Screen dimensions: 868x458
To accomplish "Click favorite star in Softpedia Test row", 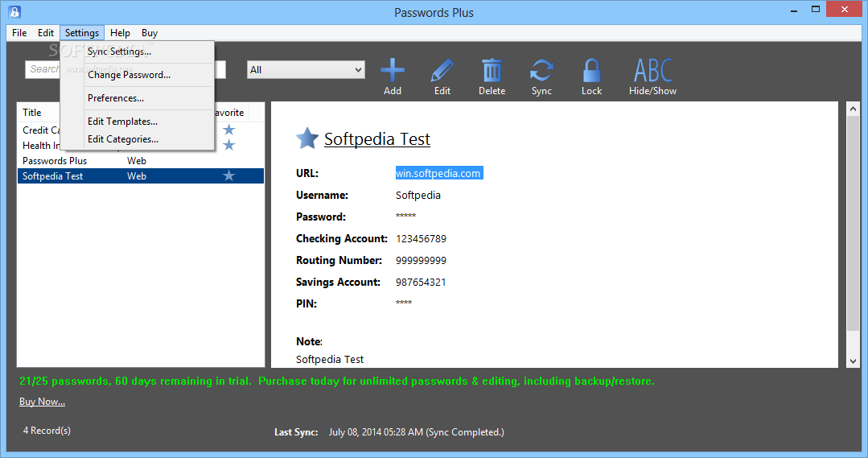I will (228, 175).
